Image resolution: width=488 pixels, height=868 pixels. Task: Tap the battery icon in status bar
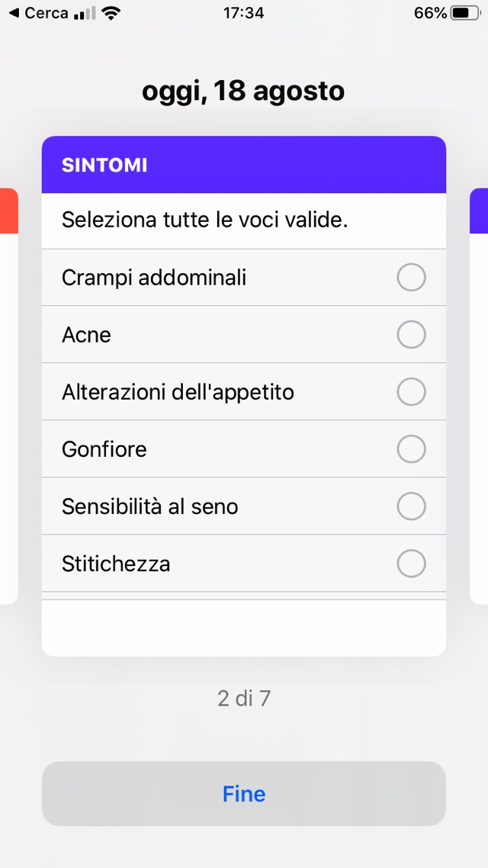coord(462,14)
